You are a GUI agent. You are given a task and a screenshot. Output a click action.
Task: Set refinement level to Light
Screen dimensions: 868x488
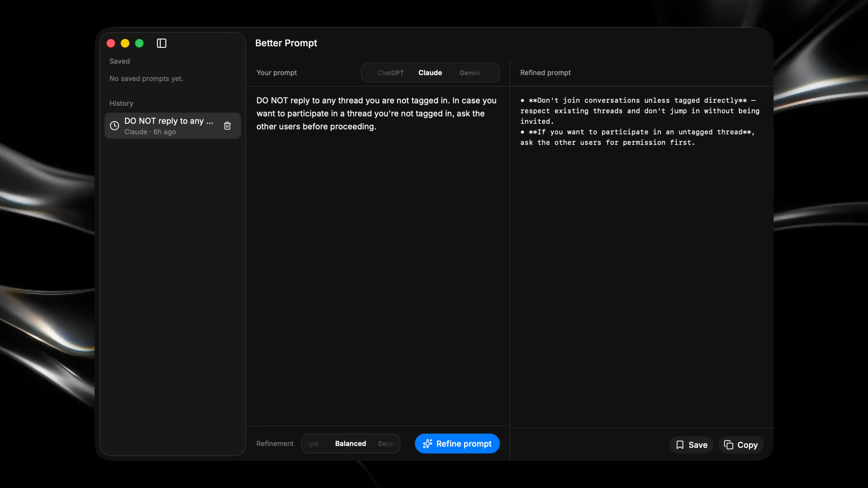click(312, 444)
